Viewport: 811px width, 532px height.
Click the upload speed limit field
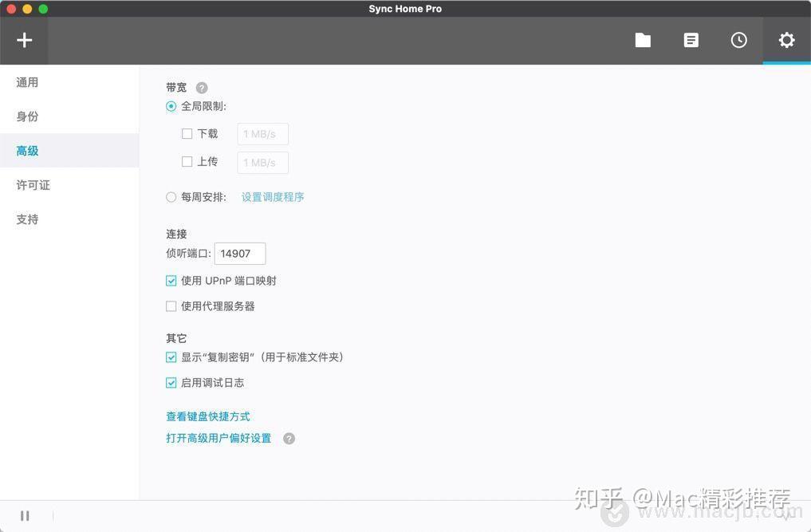[262, 163]
